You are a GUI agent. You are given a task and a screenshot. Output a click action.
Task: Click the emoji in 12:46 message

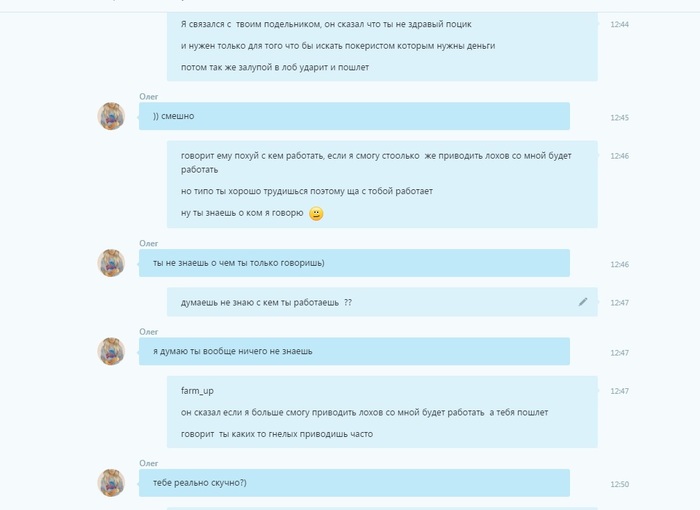[x=316, y=214]
